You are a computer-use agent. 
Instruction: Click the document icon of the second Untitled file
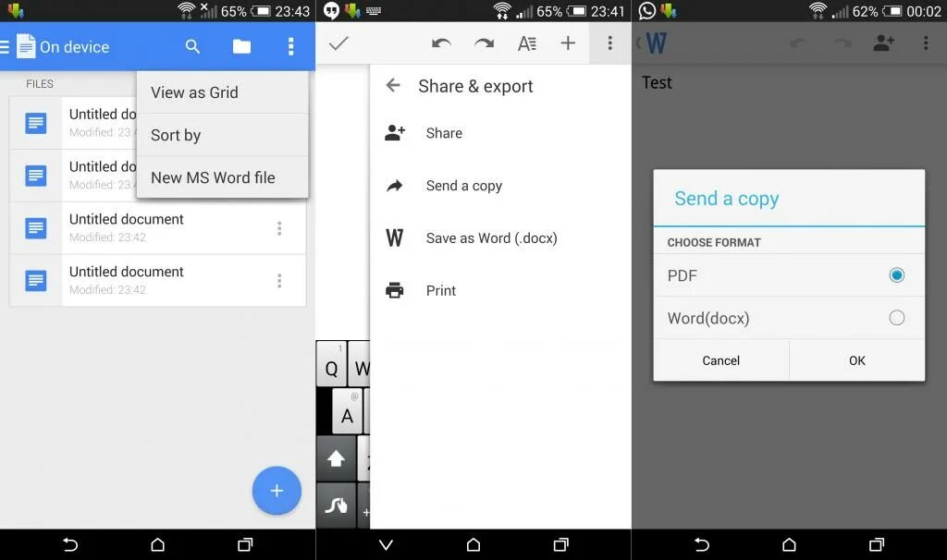[36, 176]
